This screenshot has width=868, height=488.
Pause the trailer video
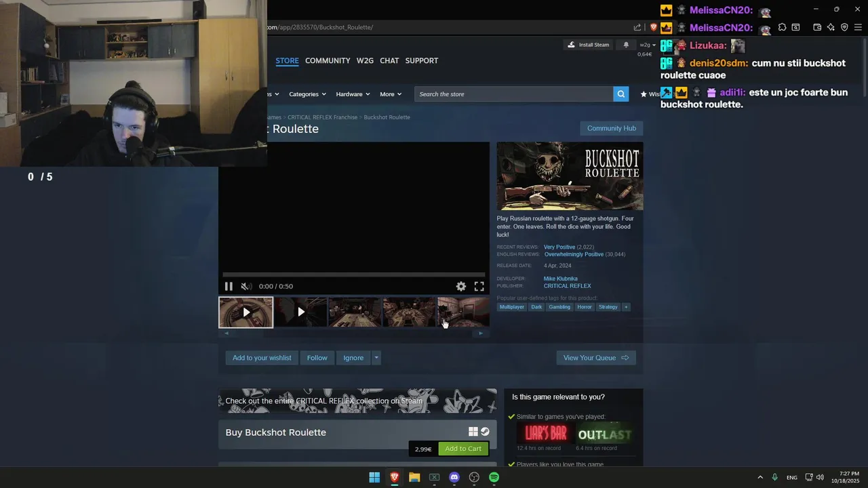coord(229,286)
